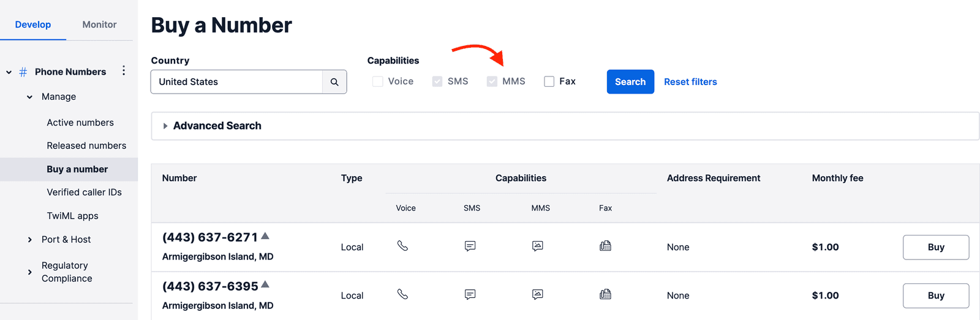
Task: Expand the Advanced Search section
Action: click(165, 126)
